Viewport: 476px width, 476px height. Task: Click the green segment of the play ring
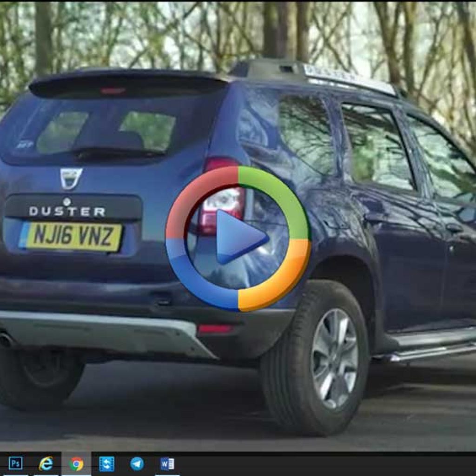pyautogui.click(x=284, y=191)
